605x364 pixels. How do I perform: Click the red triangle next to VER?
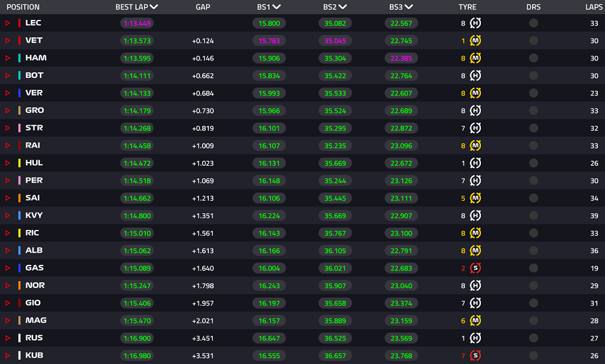[7, 93]
